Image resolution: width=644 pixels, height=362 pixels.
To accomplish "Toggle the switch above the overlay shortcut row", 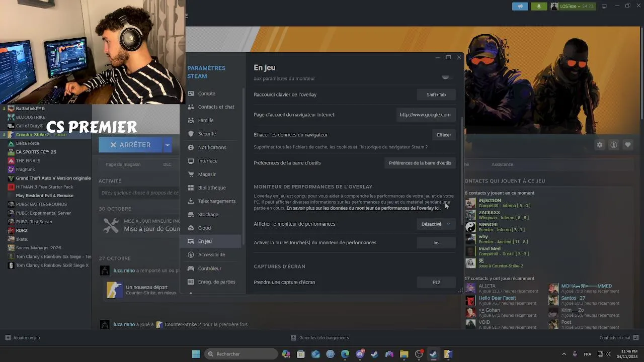I will tap(446, 77).
